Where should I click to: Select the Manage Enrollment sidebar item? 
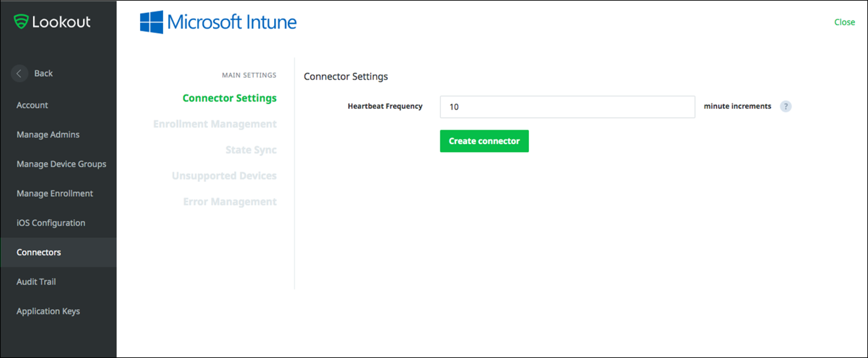coord(54,193)
